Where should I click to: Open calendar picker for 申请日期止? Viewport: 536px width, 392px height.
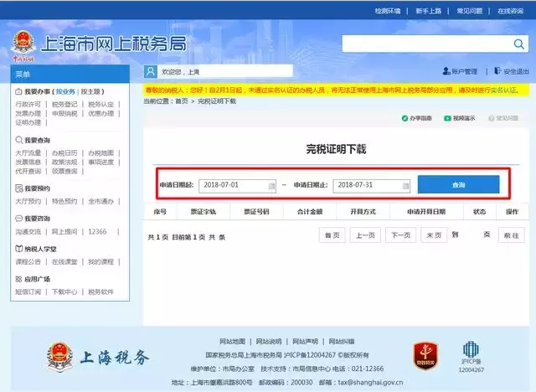pos(405,186)
